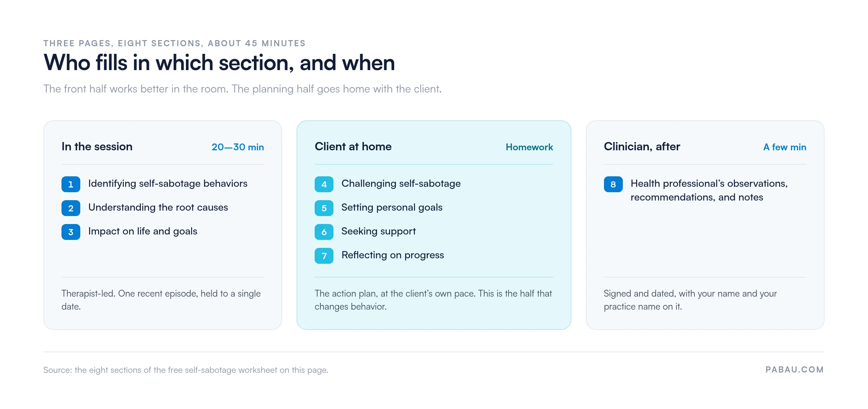Click 'Setting personal goals' list item

pyautogui.click(x=392, y=207)
